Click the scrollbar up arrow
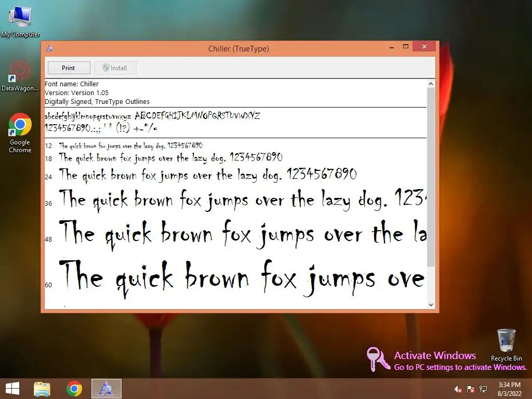Image resolution: width=532 pixels, height=399 pixels. coord(431,84)
